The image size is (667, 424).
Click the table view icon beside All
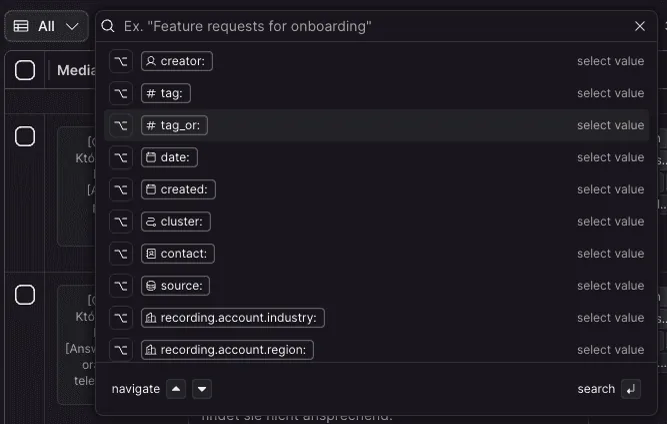[x=21, y=26]
